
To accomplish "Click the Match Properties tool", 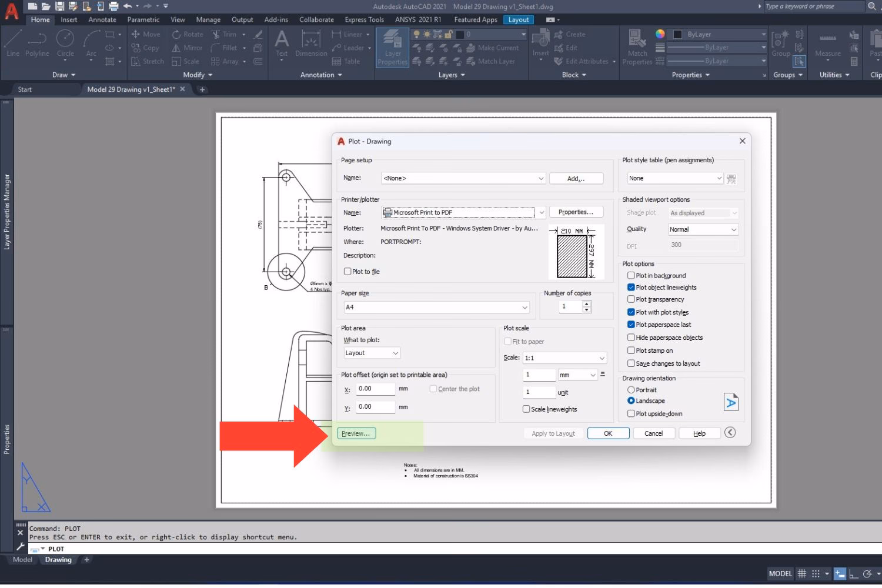I will (637, 47).
